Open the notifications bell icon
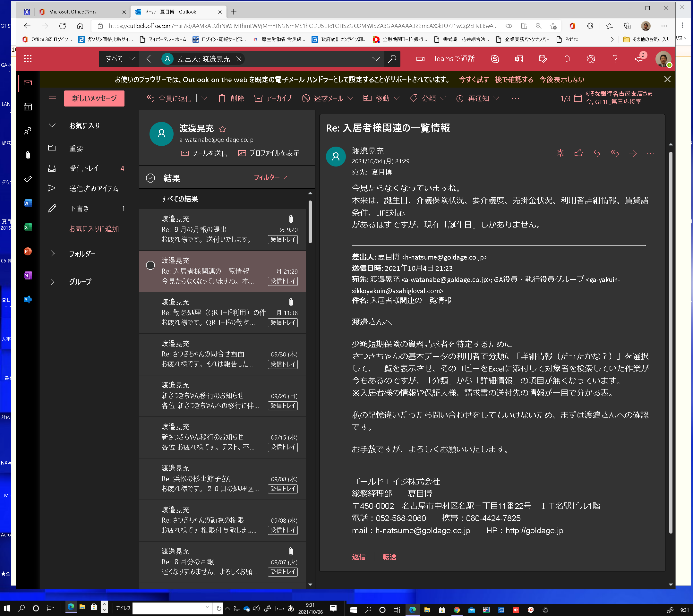Viewport: 693px width, 616px height. pyautogui.click(x=567, y=59)
